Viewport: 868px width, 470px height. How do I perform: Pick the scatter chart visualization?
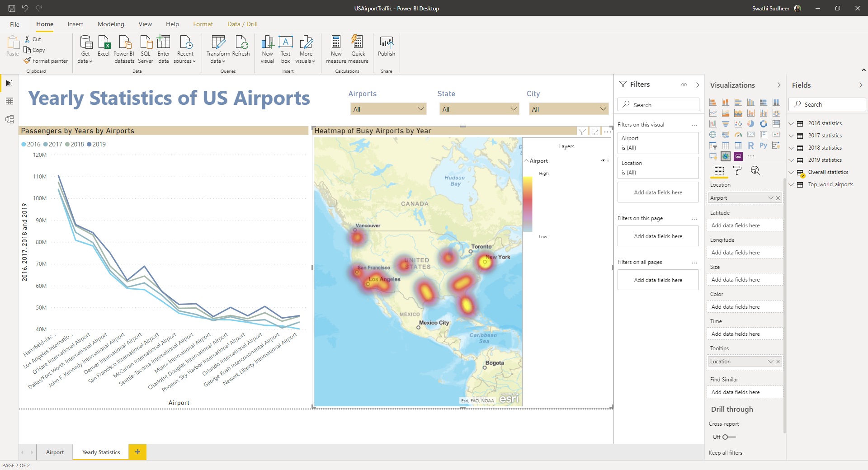click(738, 124)
